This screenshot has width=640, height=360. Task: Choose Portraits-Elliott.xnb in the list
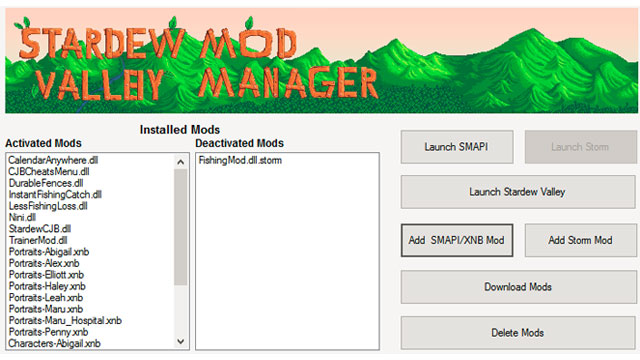46,274
